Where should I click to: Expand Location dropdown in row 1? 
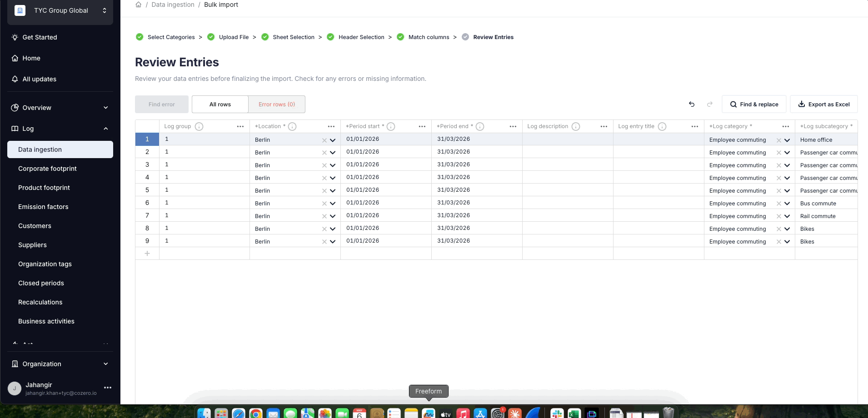coord(333,140)
